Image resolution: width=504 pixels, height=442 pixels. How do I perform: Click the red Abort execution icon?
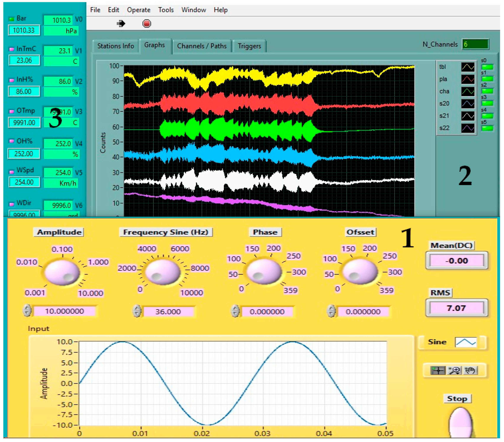146,24
